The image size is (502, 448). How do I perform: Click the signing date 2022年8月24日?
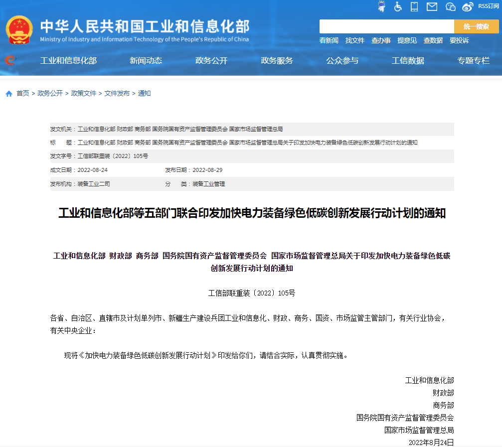(x=431, y=443)
